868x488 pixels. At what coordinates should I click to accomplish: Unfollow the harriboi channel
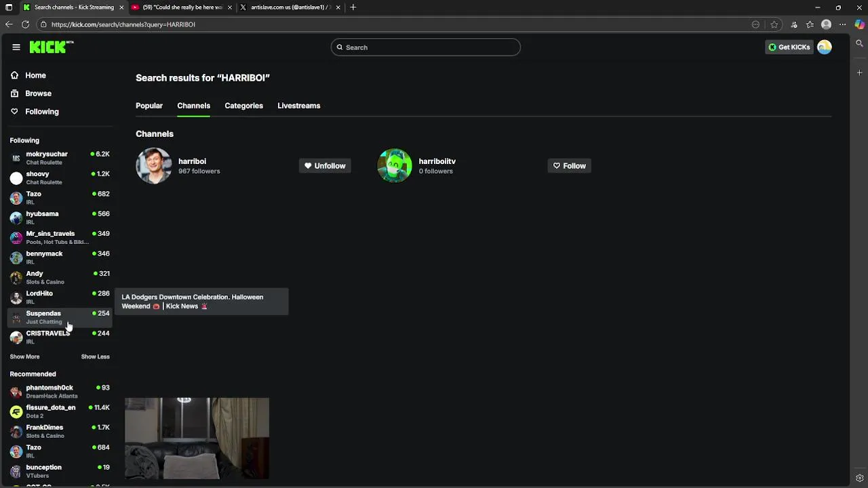click(x=325, y=165)
